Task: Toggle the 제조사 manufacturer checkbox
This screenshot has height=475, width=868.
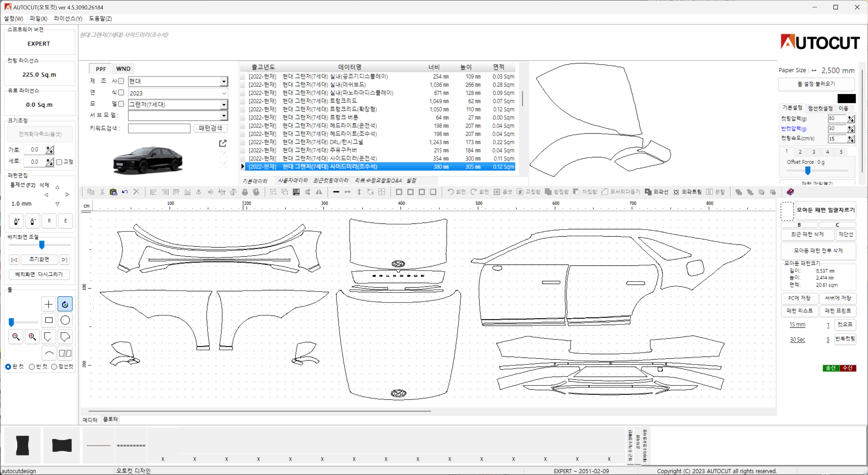Action: pos(121,81)
